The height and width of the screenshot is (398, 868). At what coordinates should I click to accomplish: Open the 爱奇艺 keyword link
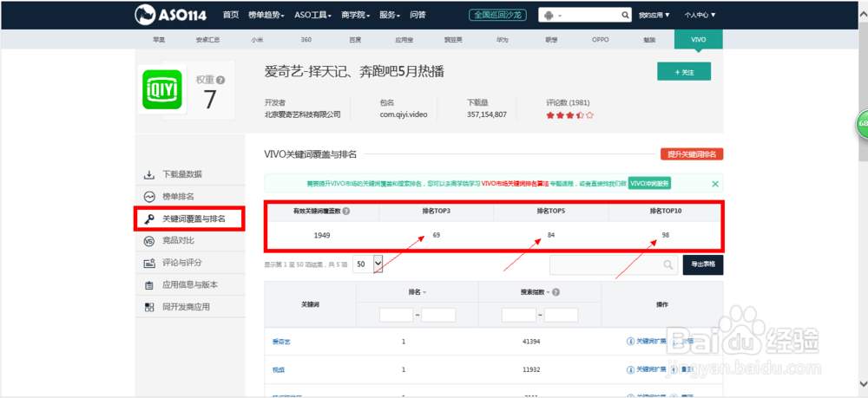[x=281, y=342]
